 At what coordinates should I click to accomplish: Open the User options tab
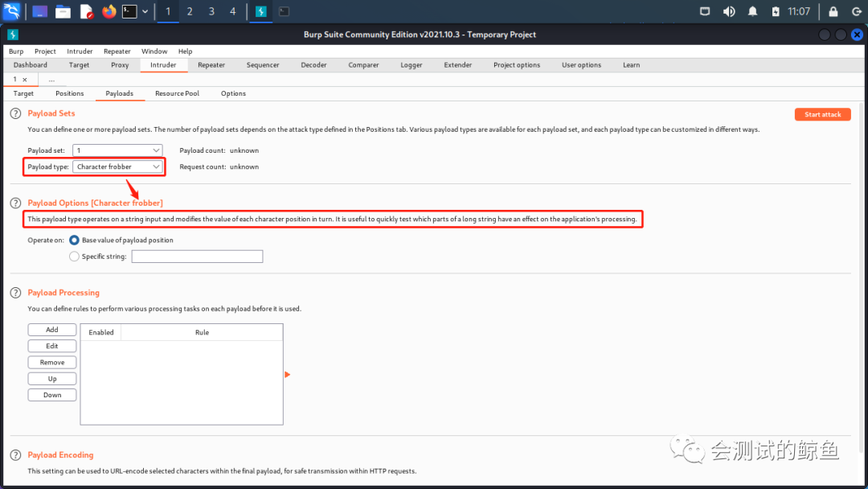pyautogui.click(x=581, y=65)
